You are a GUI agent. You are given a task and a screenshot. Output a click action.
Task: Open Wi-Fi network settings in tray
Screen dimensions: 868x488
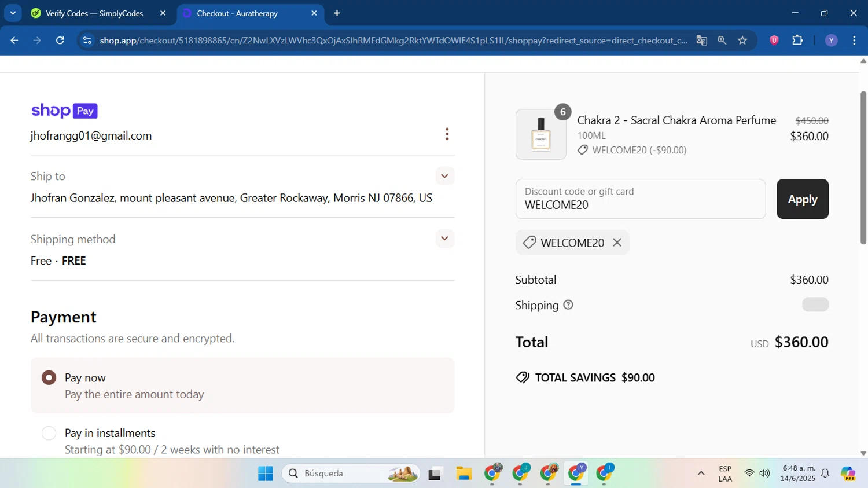tap(749, 474)
